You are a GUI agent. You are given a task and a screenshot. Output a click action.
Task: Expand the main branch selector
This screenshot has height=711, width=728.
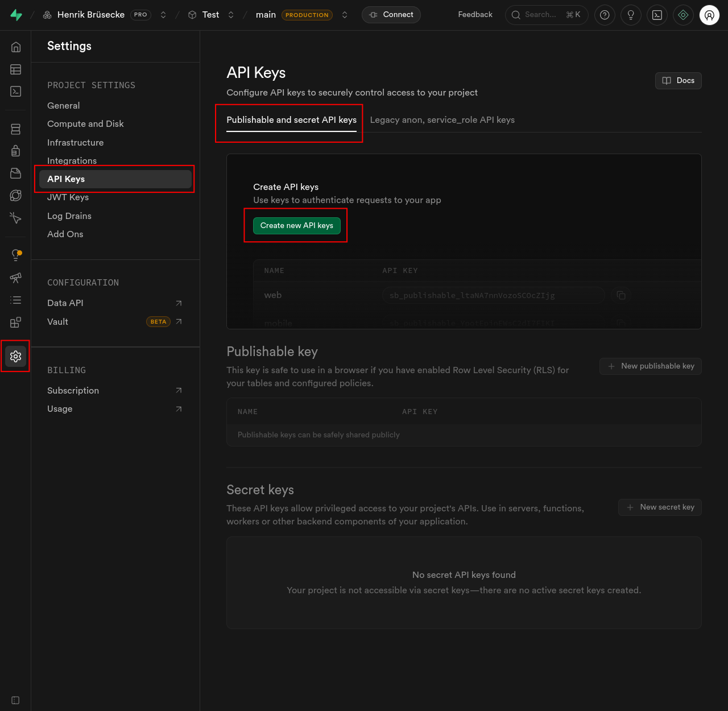pyautogui.click(x=345, y=15)
